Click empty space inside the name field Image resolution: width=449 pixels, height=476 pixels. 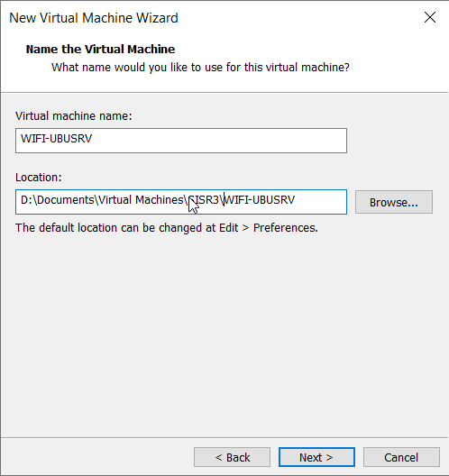218,141
